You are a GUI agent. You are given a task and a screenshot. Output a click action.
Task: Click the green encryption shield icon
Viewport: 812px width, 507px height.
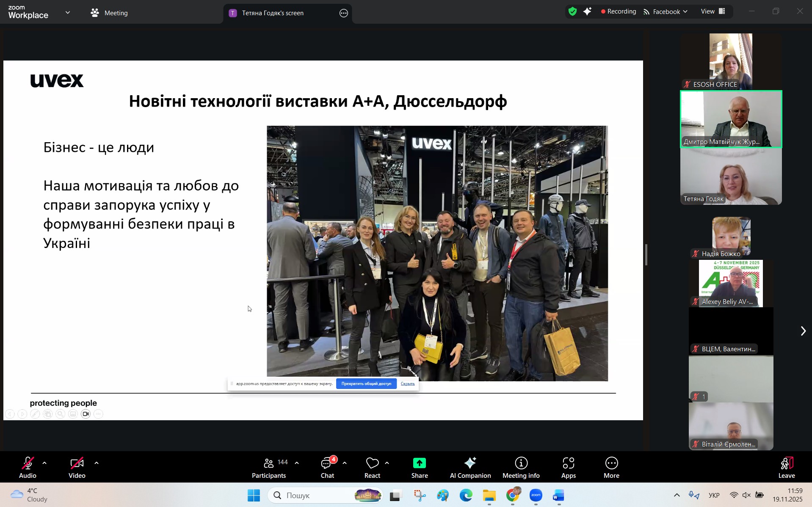[572, 12]
